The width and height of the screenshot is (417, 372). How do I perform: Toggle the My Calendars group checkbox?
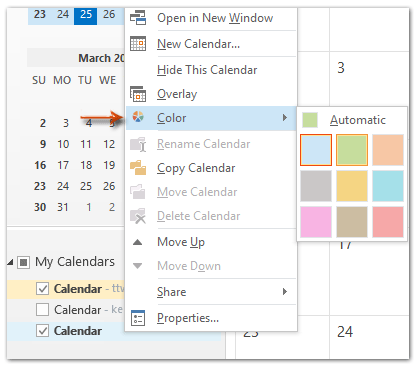click(23, 262)
